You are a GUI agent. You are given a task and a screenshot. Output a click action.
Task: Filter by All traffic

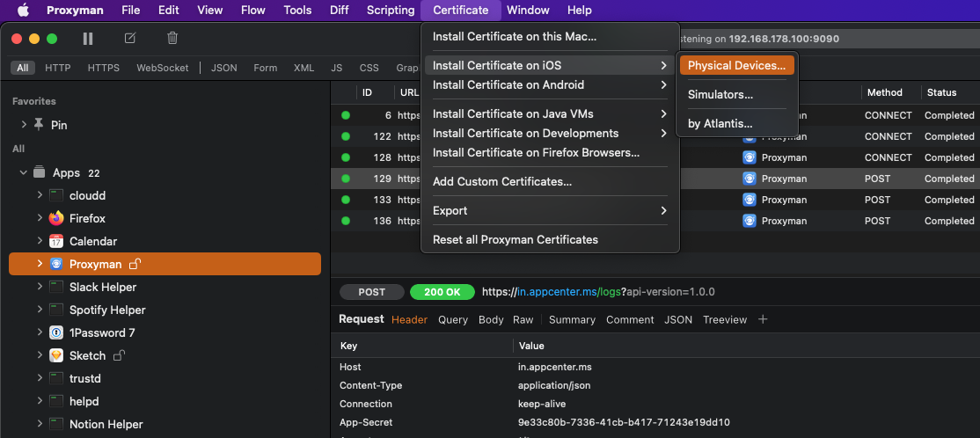[x=23, y=68]
